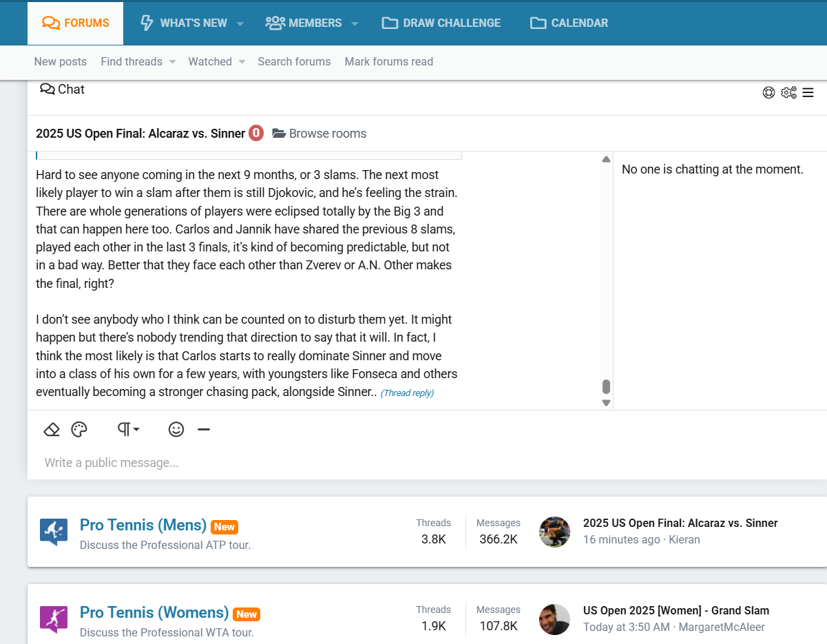
Task: Open the paragraph format dropdown
Action: point(128,430)
